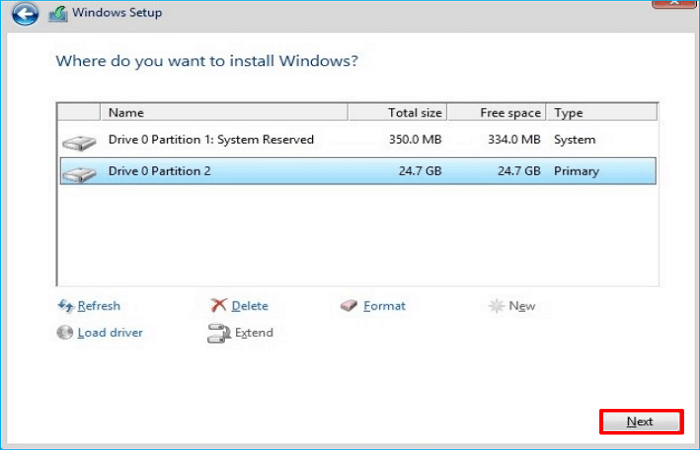700x450 pixels.
Task: Open the Load driver link
Action: tap(110, 333)
